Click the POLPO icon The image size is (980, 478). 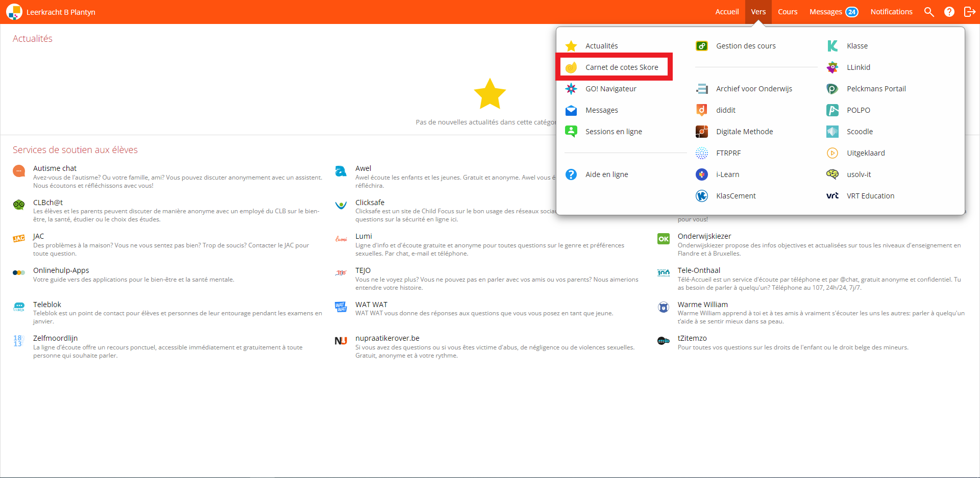coord(832,110)
